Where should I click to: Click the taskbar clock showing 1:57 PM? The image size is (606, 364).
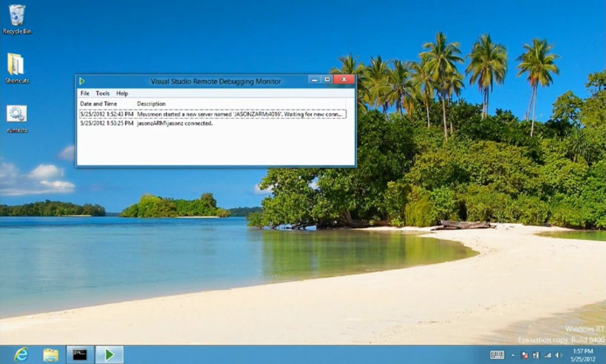point(583,355)
